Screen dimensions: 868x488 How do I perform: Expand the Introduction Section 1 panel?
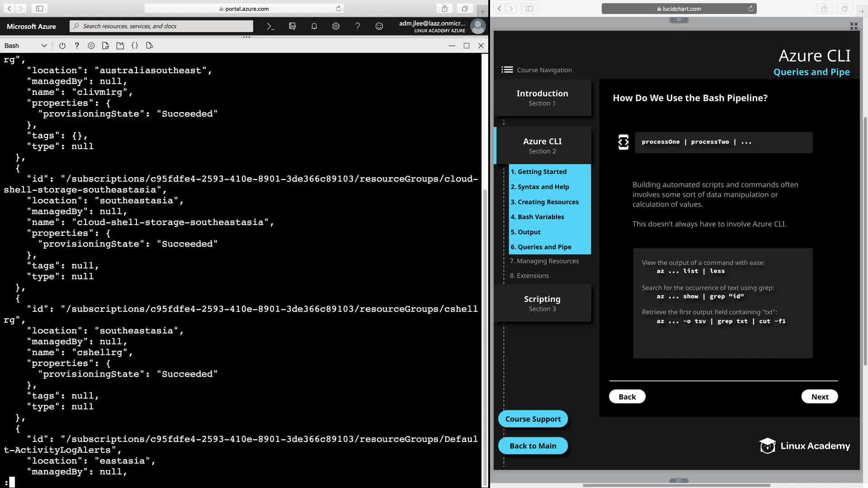[x=542, y=98]
